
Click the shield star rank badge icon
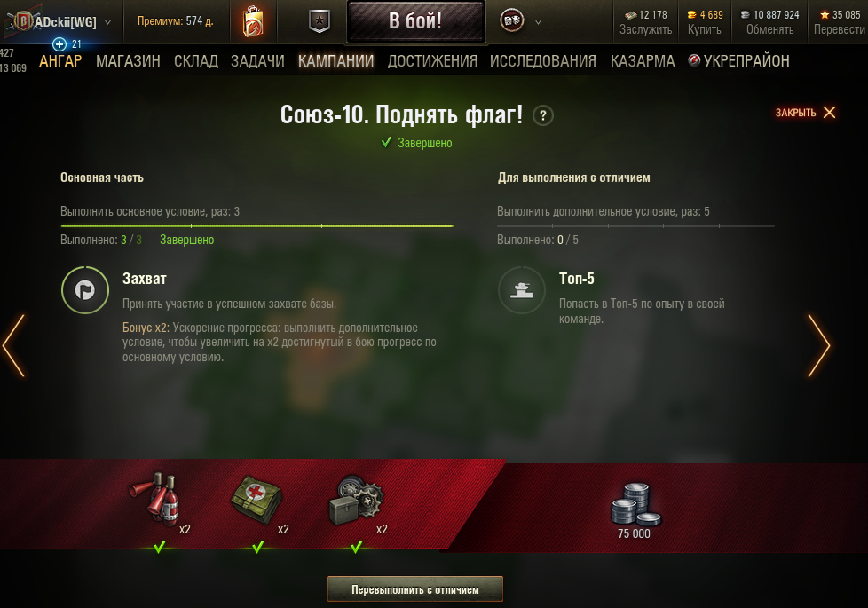[320, 21]
